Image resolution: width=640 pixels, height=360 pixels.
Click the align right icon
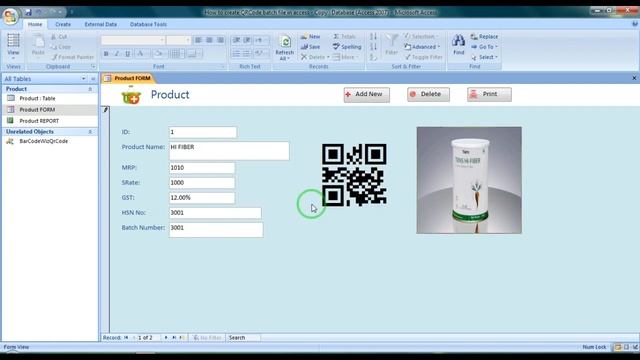(x=220, y=40)
